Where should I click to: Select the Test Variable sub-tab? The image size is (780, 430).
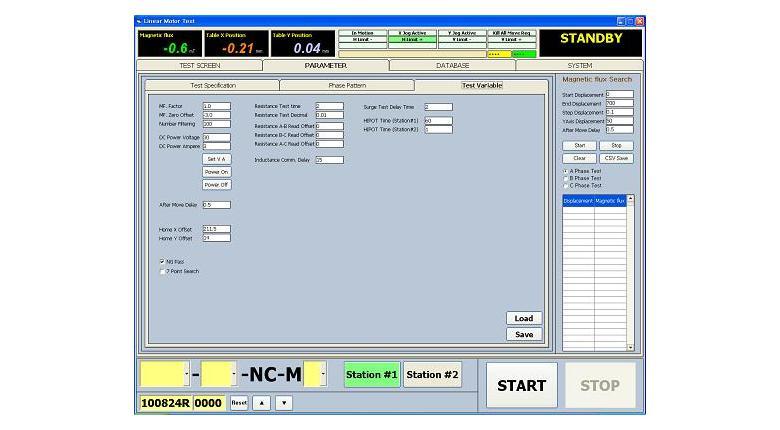click(482, 86)
